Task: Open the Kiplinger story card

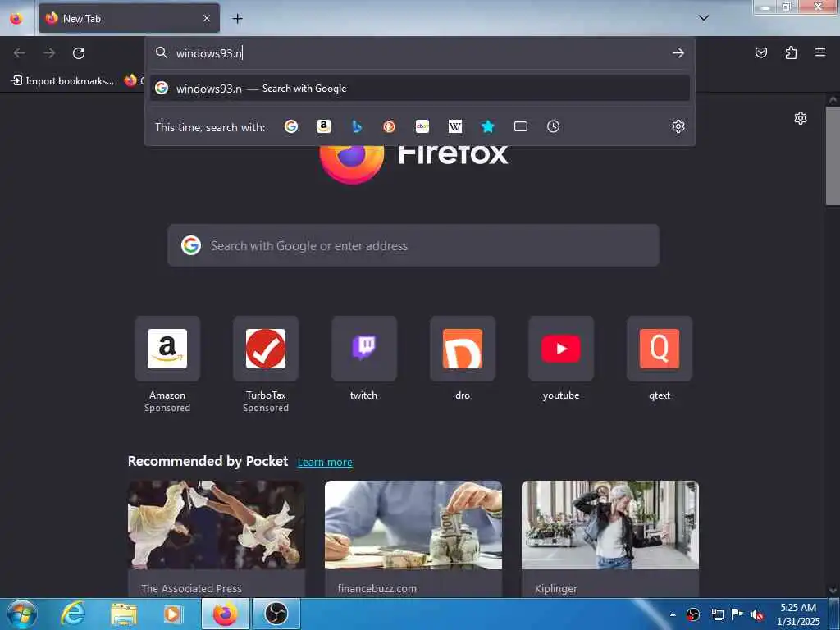Action: [610, 538]
